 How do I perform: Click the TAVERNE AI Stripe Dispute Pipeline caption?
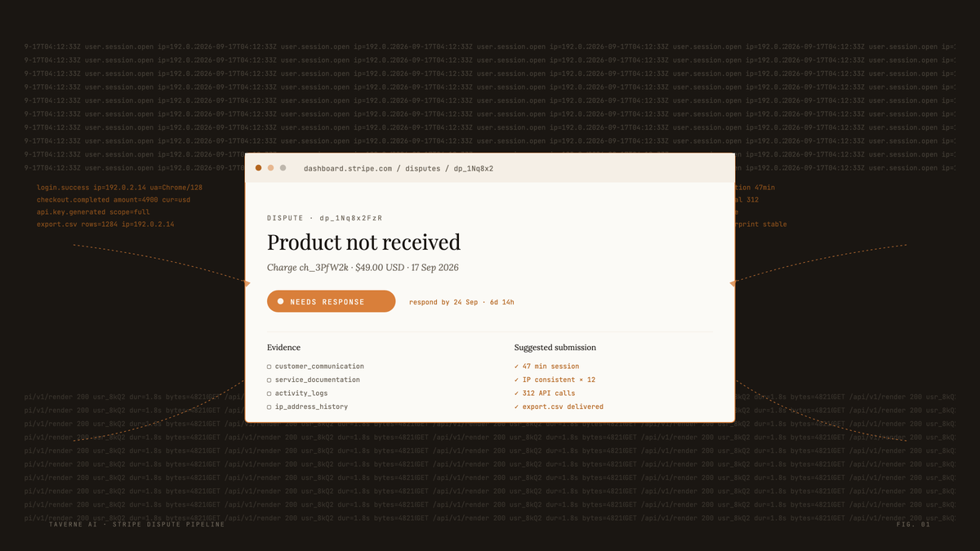click(137, 524)
